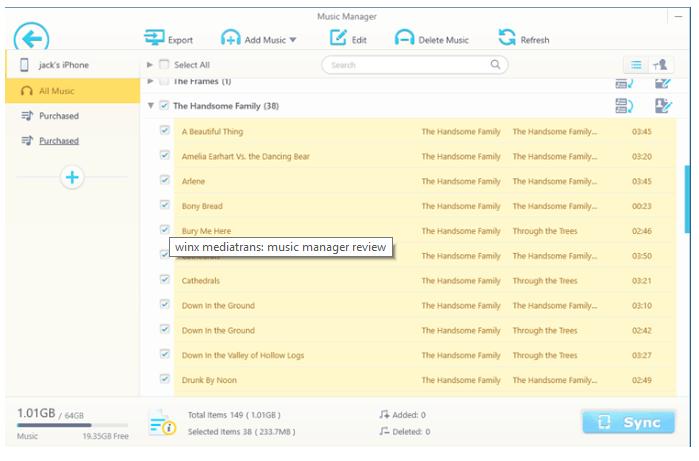The width and height of the screenshot is (699, 461).
Task: Select jack's iPhone device entry
Action: 73,65
